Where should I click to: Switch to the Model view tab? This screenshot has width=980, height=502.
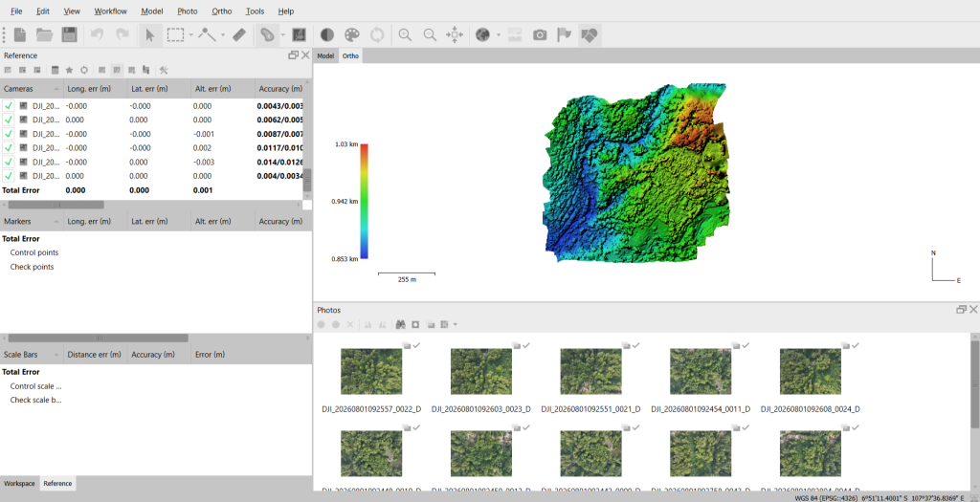coord(325,55)
